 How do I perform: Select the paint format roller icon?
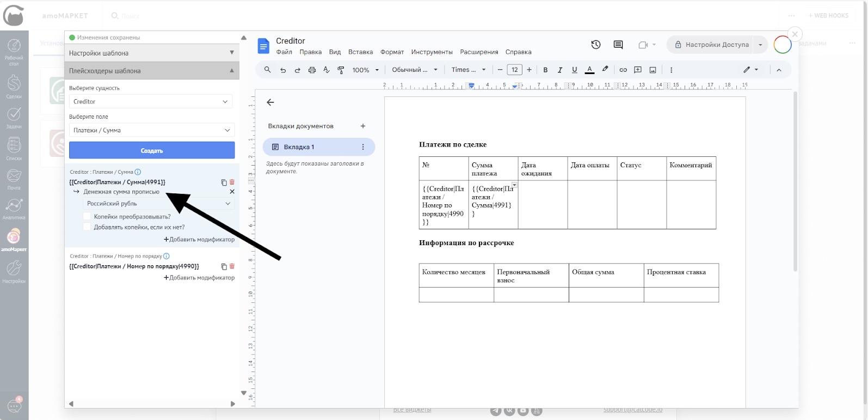click(x=341, y=70)
